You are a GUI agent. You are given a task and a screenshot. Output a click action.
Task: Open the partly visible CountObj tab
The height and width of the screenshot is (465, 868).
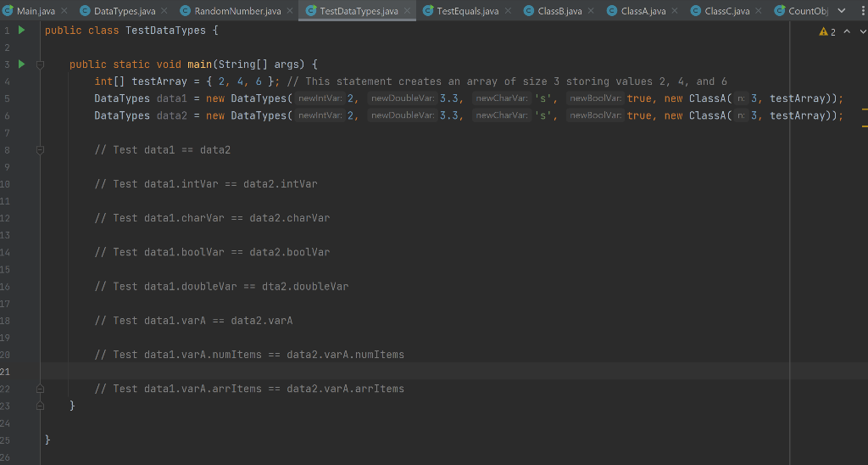(808, 10)
